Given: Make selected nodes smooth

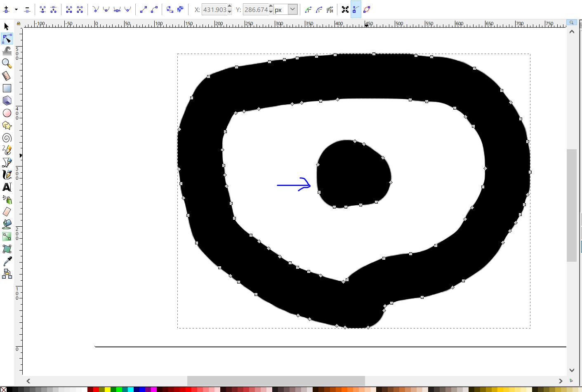Looking at the screenshot, I should (x=106, y=9).
